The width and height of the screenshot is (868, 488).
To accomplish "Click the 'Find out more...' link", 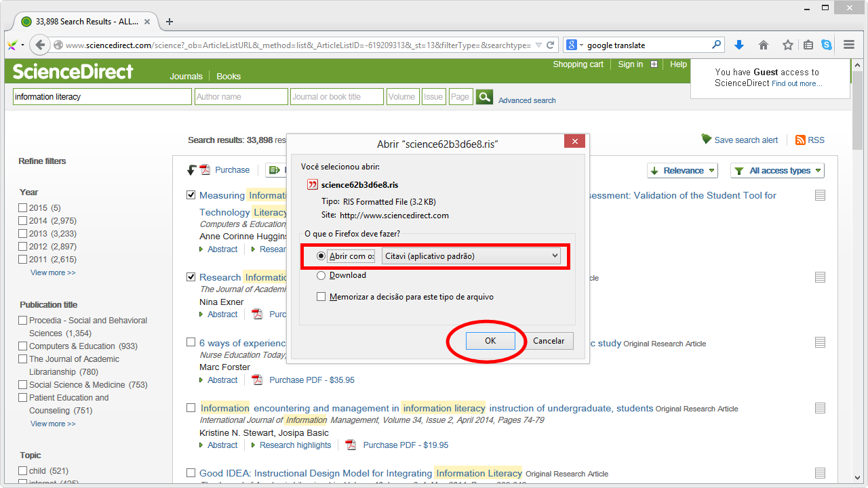I will (797, 84).
